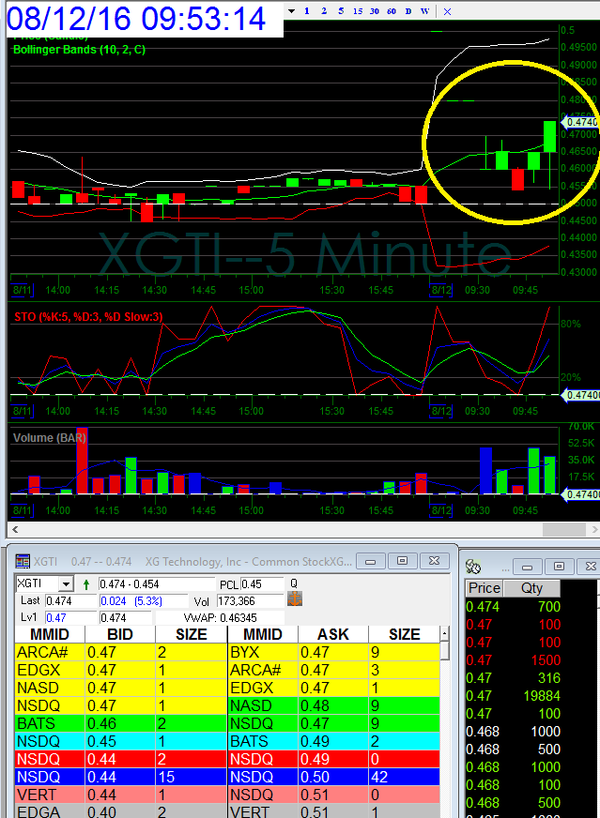
Task: Click the time and sales window icon
Action: click(x=475, y=564)
